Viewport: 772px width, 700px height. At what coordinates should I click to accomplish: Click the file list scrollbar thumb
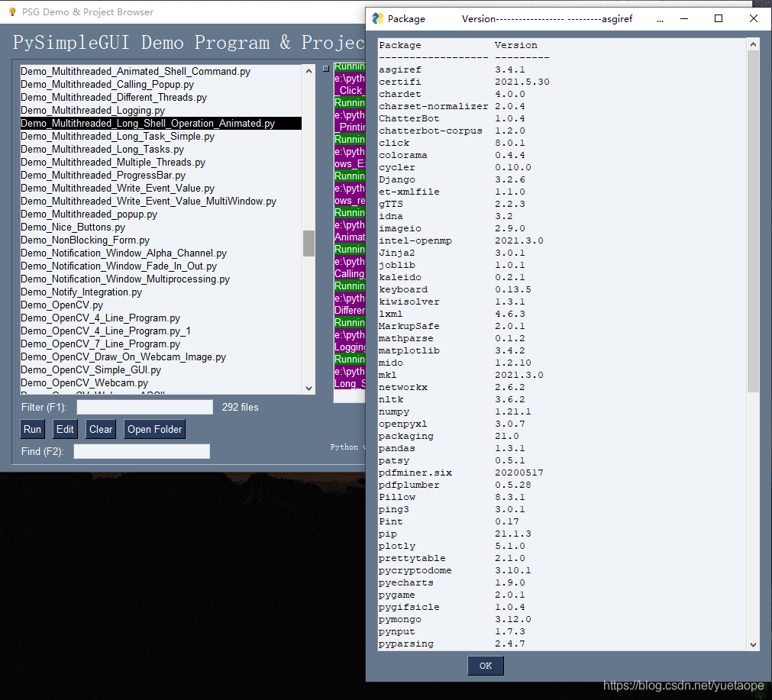308,244
